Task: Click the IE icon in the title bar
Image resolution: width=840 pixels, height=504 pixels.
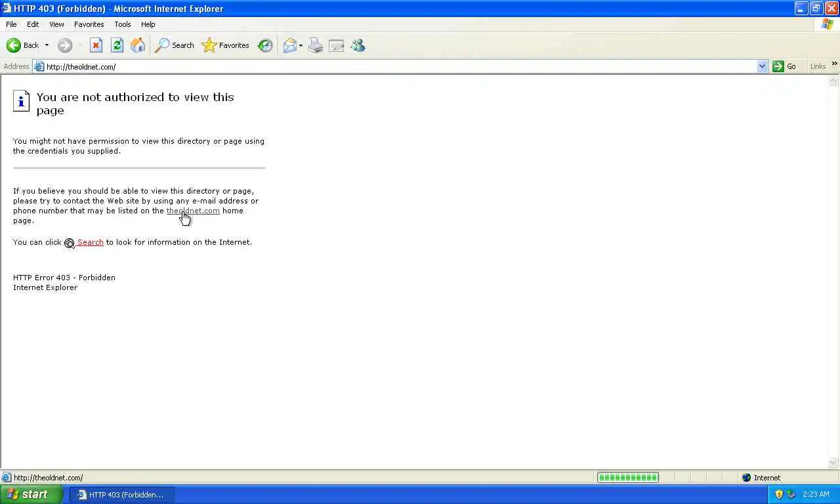Action: pos(7,9)
